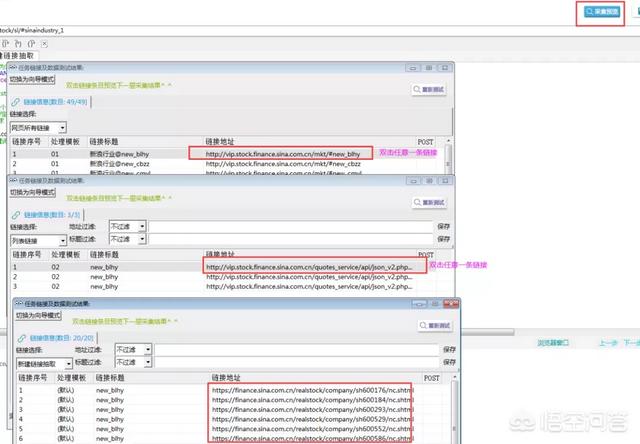Select row 新浪行业@new_cbzz in the 49/49 window

click(229, 164)
